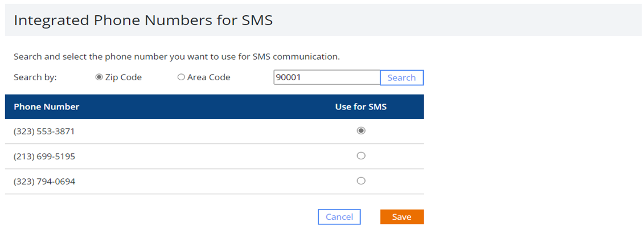
Task: Click the phone number text (323) 794-0694
Action: pyautogui.click(x=44, y=182)
